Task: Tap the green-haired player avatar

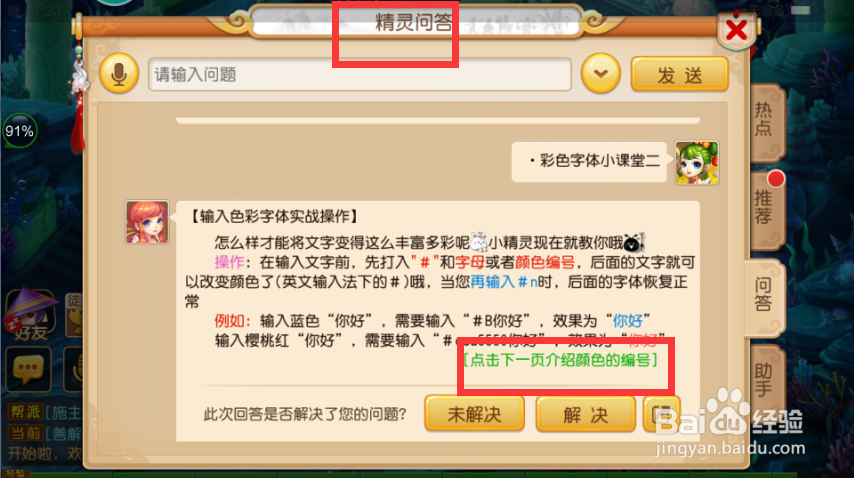Action: click(x=697, y=163)
